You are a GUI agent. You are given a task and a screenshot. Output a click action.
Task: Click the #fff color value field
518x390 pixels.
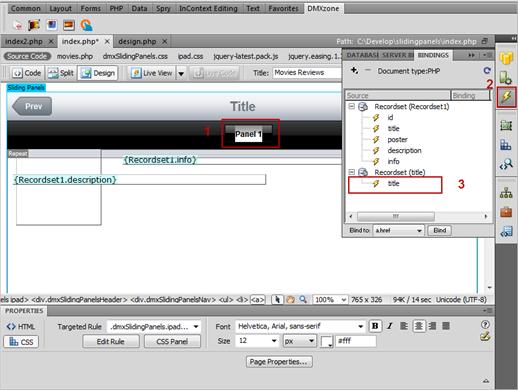coord(356,341)
